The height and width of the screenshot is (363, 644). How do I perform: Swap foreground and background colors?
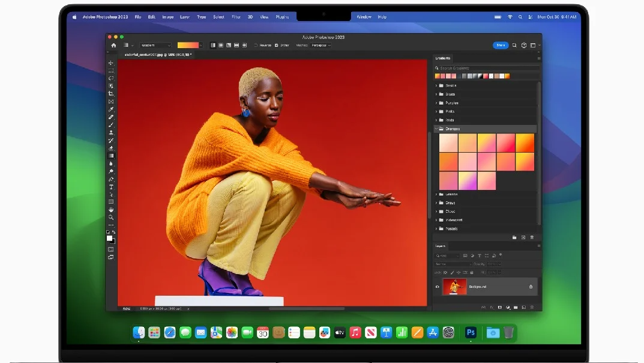pos(114,232)
